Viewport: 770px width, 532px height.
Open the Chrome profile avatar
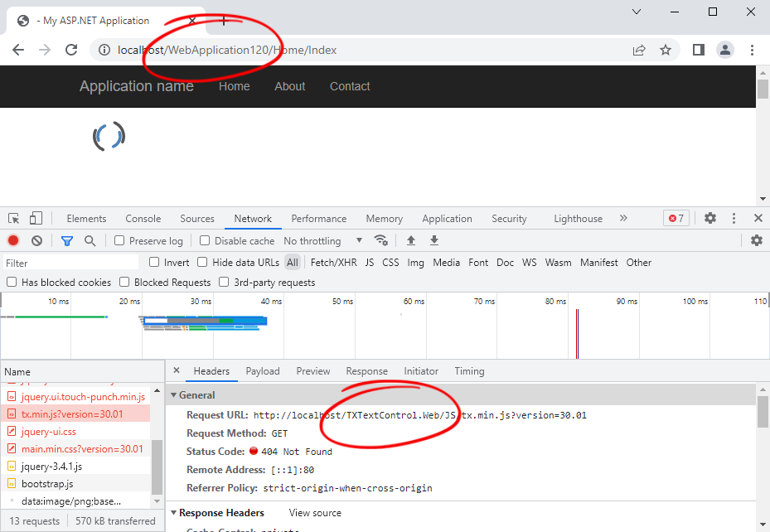click(x=725, y=50)
